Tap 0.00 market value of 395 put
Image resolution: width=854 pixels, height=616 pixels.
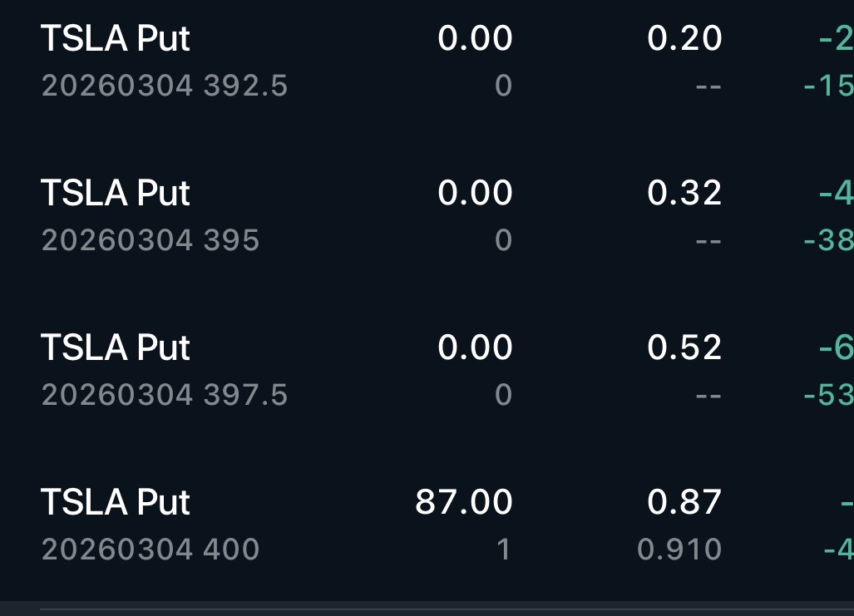475,193
